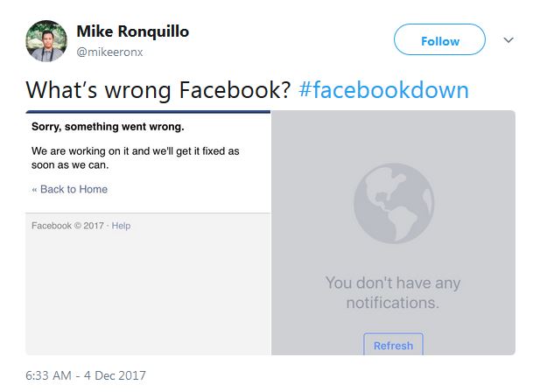
Task: Expand the tweet options chevron
Action: (508, 40)
